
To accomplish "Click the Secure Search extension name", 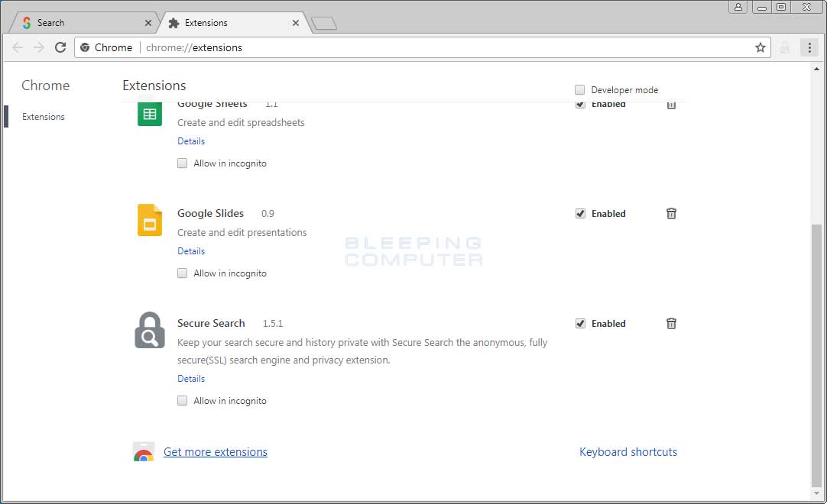I will pos(211,323).
